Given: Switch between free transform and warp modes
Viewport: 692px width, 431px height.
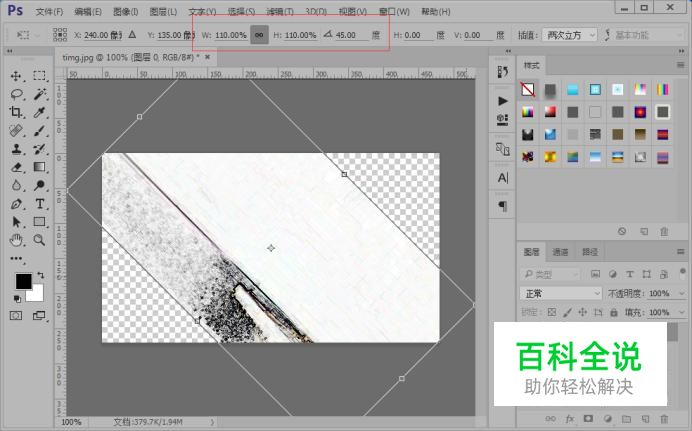Looking at the screenshot, I should click(x=607, y=35).
